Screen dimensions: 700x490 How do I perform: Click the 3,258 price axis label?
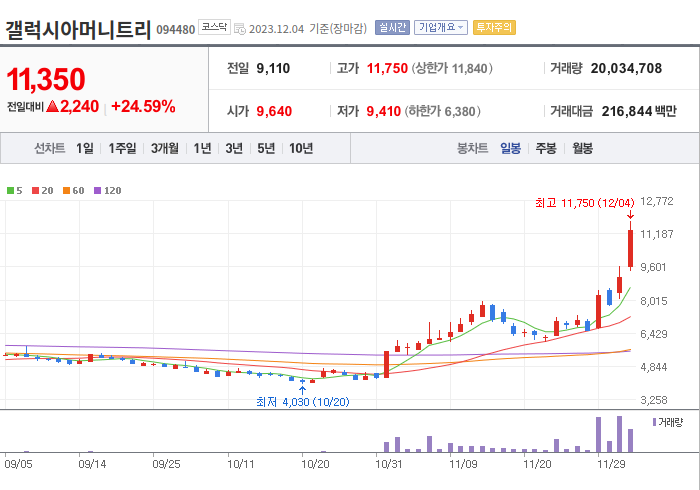(654, 400)
